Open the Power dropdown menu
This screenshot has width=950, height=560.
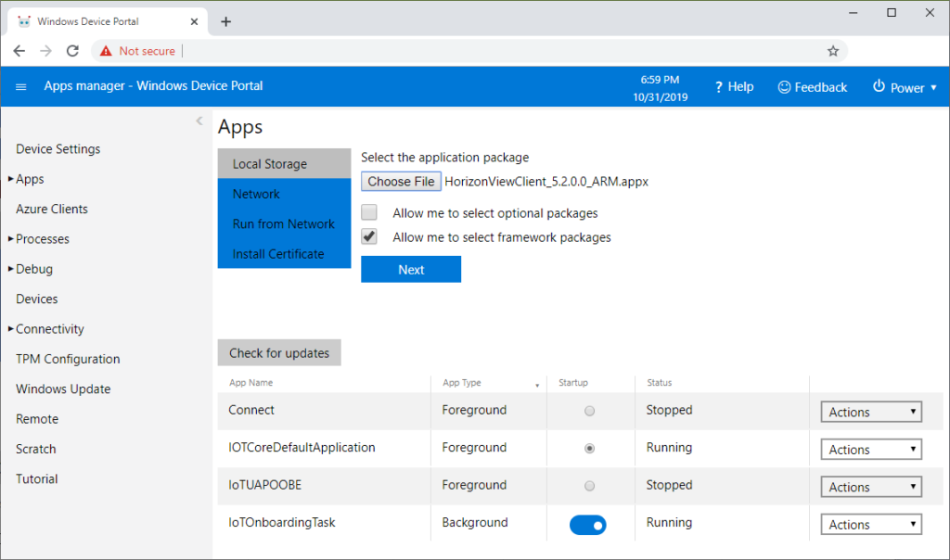[x=905, y=87]
